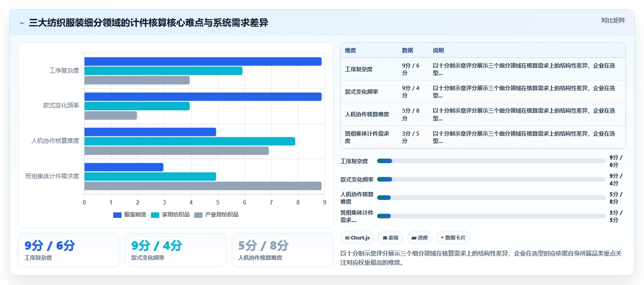This screenshot has width=644, height=285.
Task: Click the panel title about 计件核算核心难点
Action: (148, 23)
